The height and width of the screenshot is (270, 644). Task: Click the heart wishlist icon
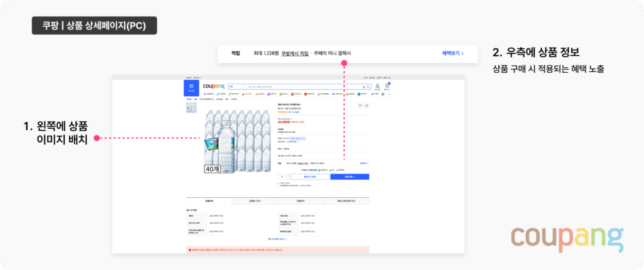(360, 105)
